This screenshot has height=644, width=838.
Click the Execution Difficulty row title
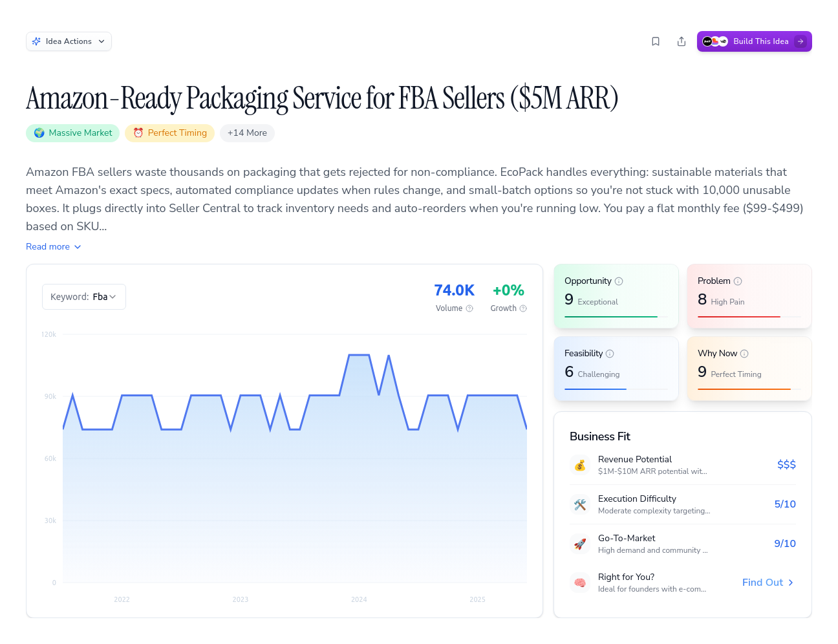[637, 499]
